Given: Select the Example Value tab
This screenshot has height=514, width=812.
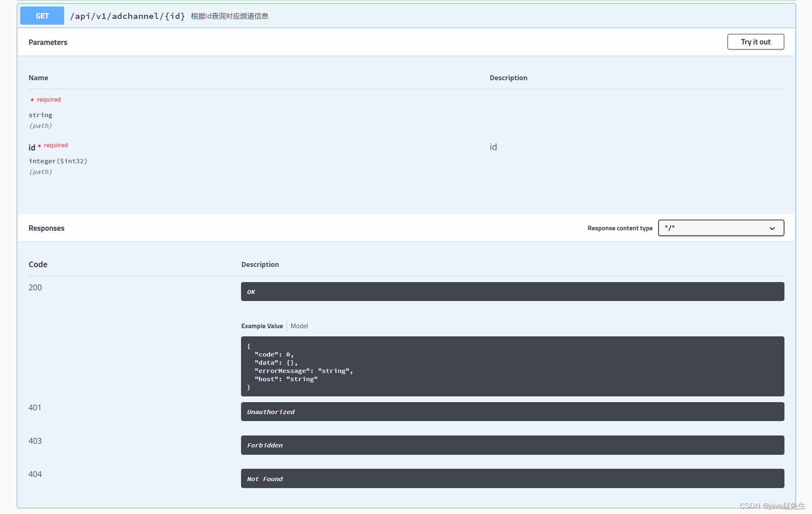Looking at the screenshot, I should (262, 326).
